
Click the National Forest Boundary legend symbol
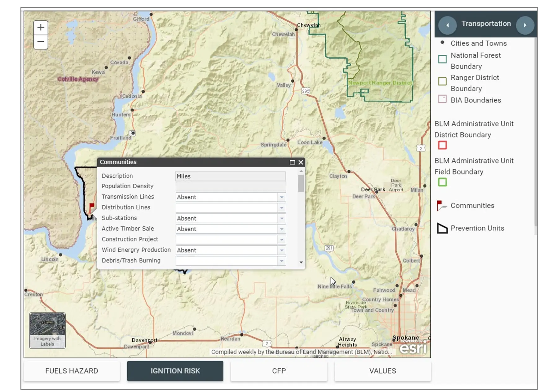tap(442, 59)
